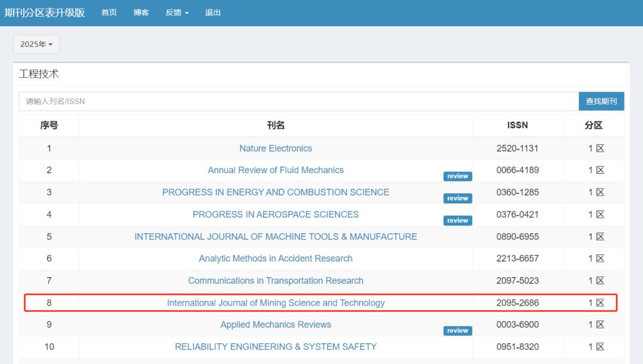The height and width of the screenshot is (364, 643).
Task: Open Communications in Transportation Research link
Action: [x=276, y=281]
